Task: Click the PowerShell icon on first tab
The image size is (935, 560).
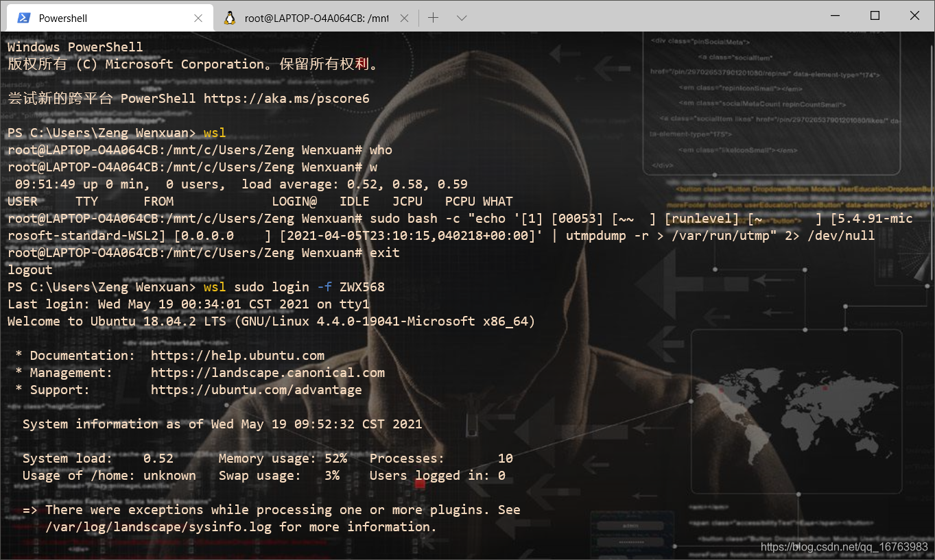Action: (24, 19)
